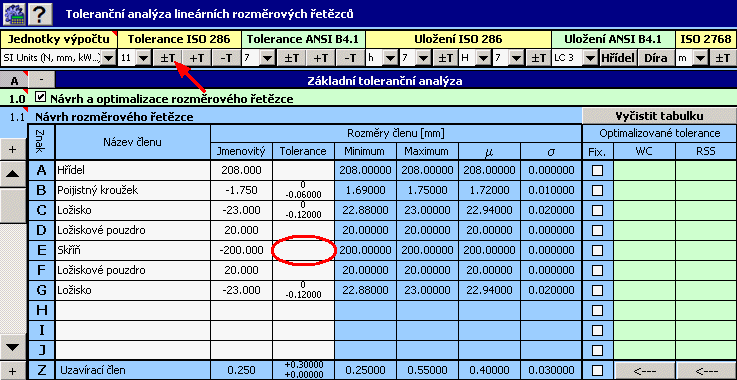This screenshot has height=380, width=737.
Task: Select the tolerance cell of row A Hřídel
Action: tap(303, 170)
